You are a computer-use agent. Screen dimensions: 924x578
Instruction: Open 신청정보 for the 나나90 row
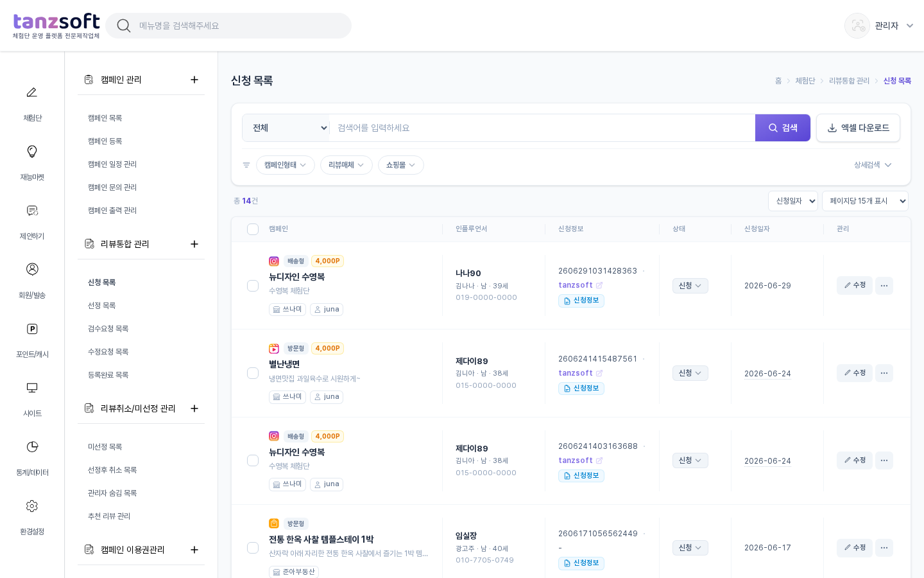[x=581, y=301]
